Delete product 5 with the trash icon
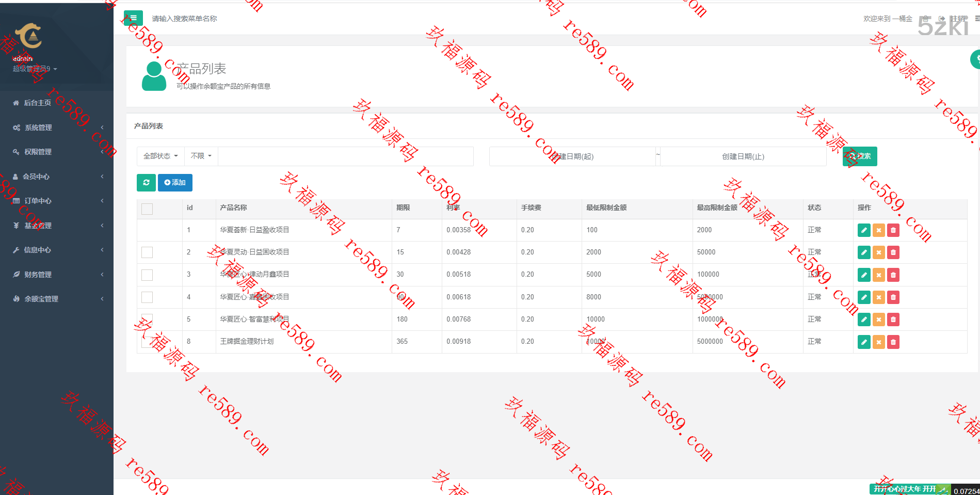Screen dimensions: 980x495 893,320
